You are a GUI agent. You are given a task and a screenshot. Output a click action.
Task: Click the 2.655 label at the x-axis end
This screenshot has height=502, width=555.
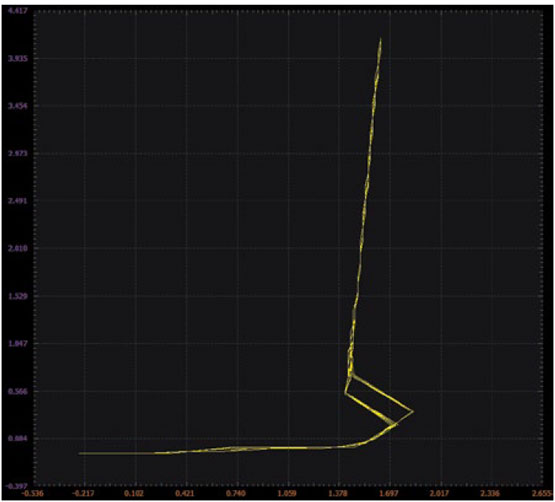543,494
